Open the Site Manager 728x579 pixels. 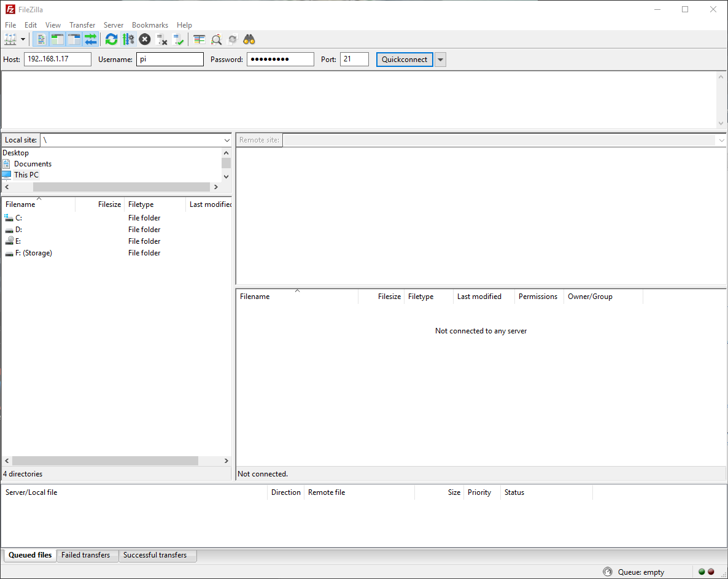[x=10, y=39]
